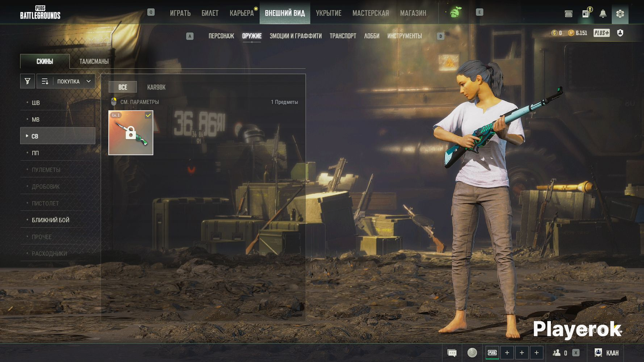Viewport: 644px width, 362px height.
Task: Filter skins by KAR98K
Action: (156, 87)
